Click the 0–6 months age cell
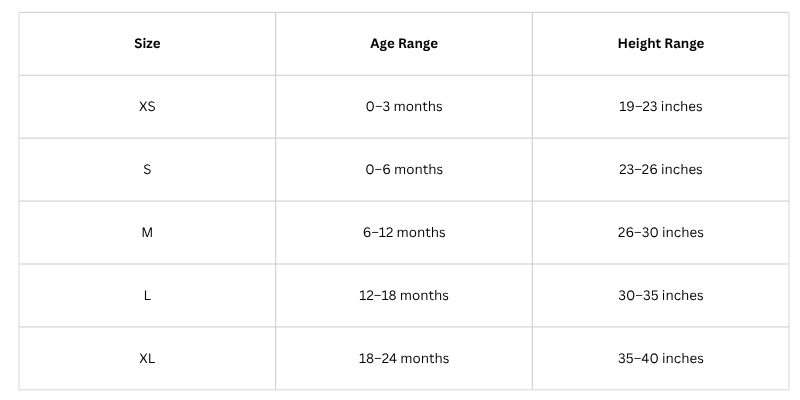 (x=404, y=170)
